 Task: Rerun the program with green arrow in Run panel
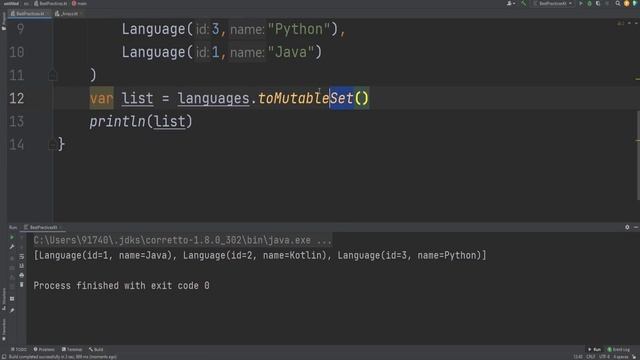(x=12, y=238)
